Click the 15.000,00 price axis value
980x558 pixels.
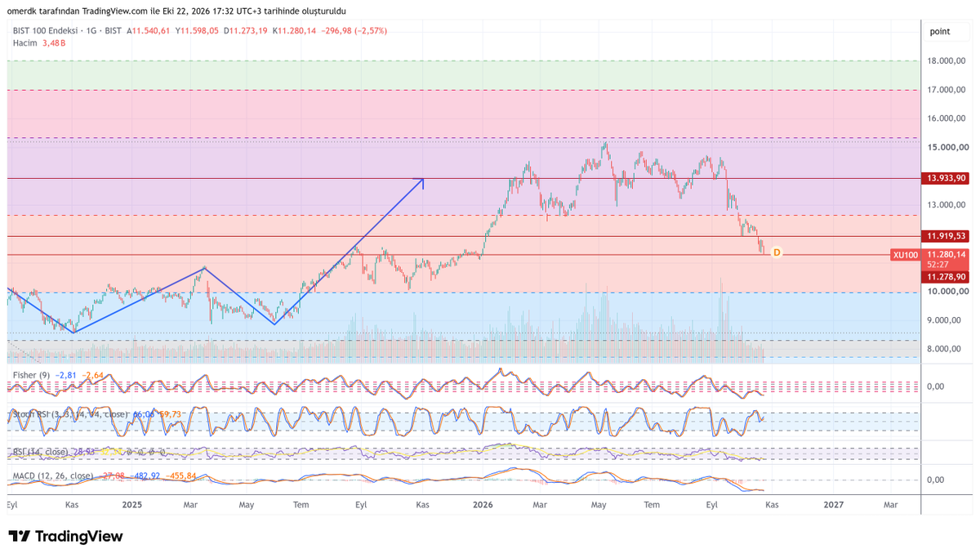[x=947, y=148]
